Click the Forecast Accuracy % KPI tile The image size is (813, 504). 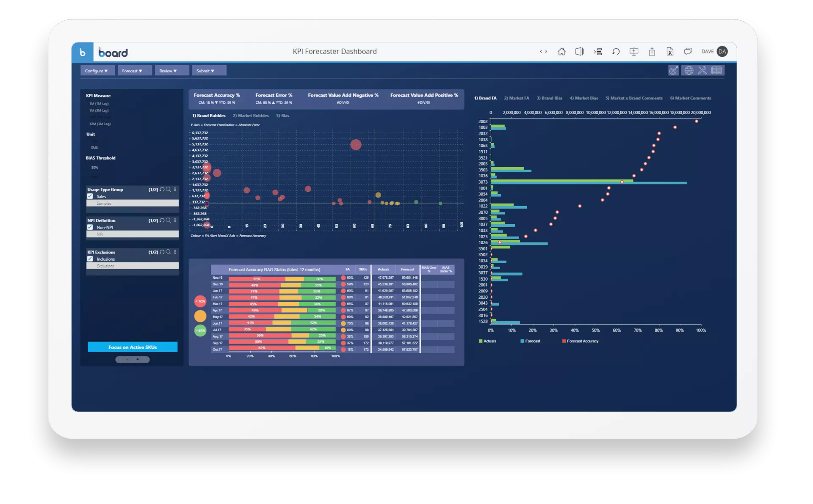coord(217,99)
